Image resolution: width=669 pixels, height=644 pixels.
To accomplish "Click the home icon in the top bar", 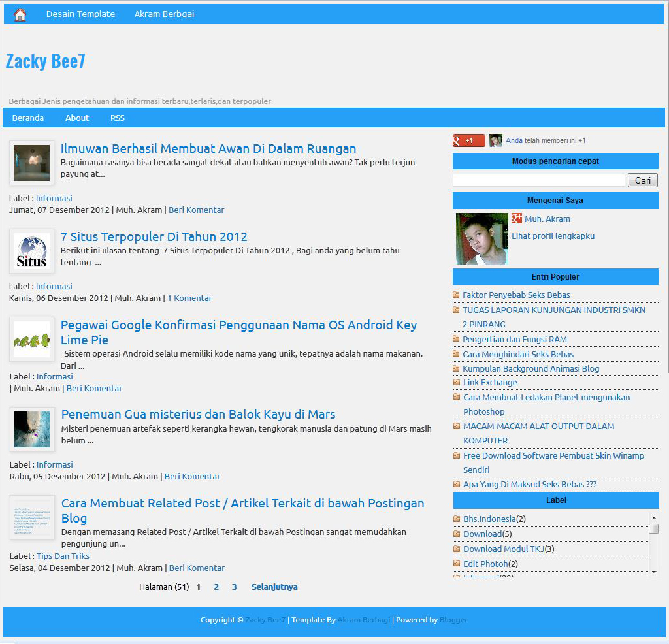I will (19, 13).
